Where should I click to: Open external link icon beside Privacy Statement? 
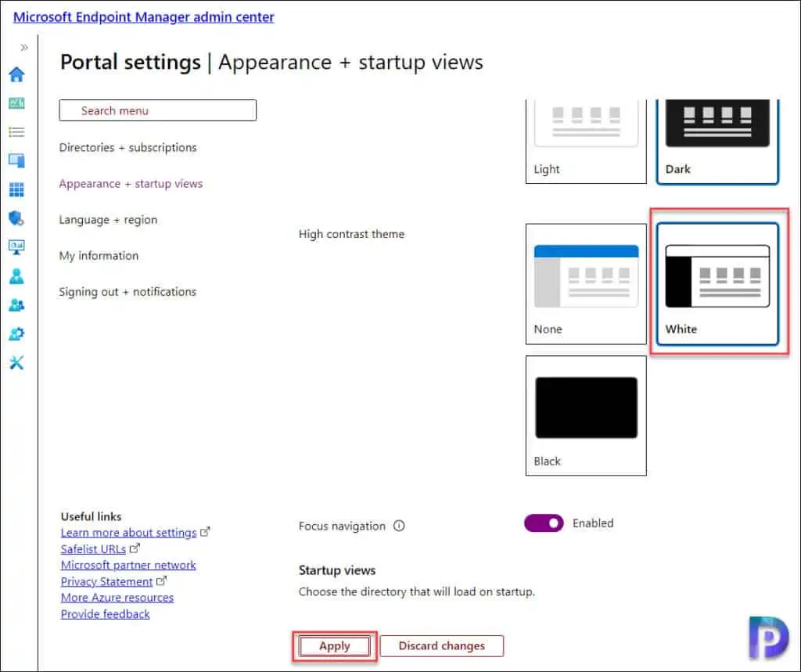pos(161,581)
